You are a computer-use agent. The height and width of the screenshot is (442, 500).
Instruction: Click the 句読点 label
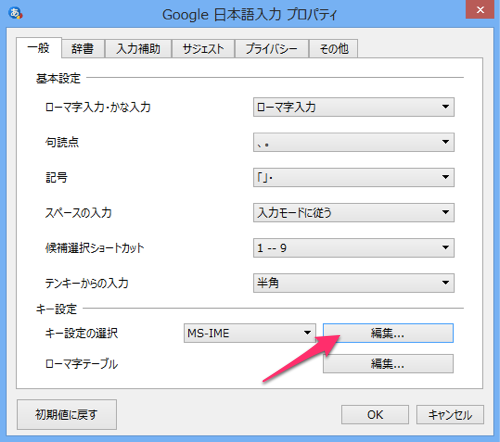[x=62, y=142]
